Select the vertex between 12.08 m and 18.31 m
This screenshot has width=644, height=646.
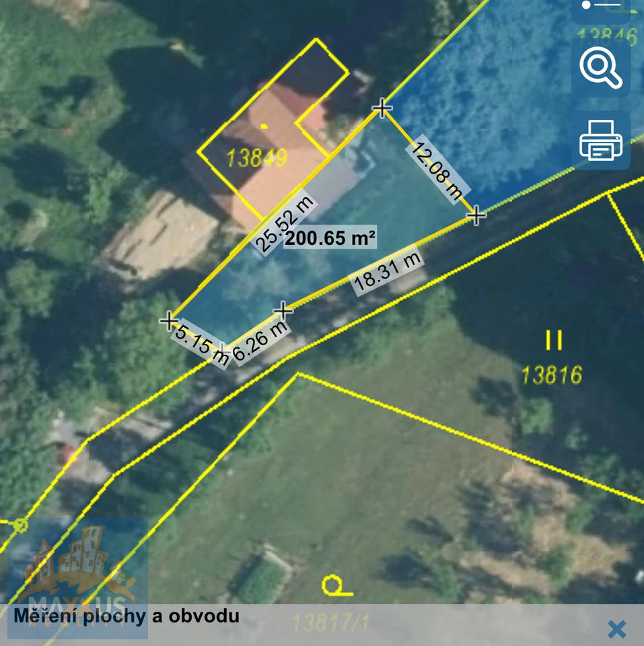pos(476,215)
